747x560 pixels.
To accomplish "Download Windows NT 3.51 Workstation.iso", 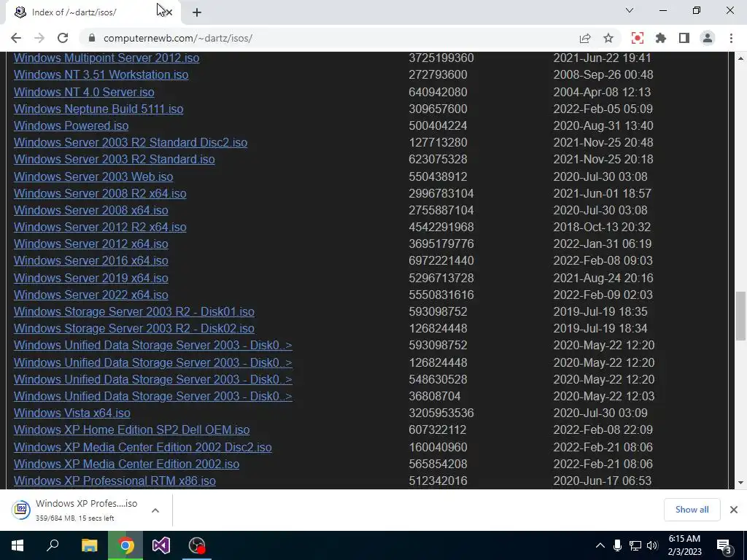I will [101, 75].
